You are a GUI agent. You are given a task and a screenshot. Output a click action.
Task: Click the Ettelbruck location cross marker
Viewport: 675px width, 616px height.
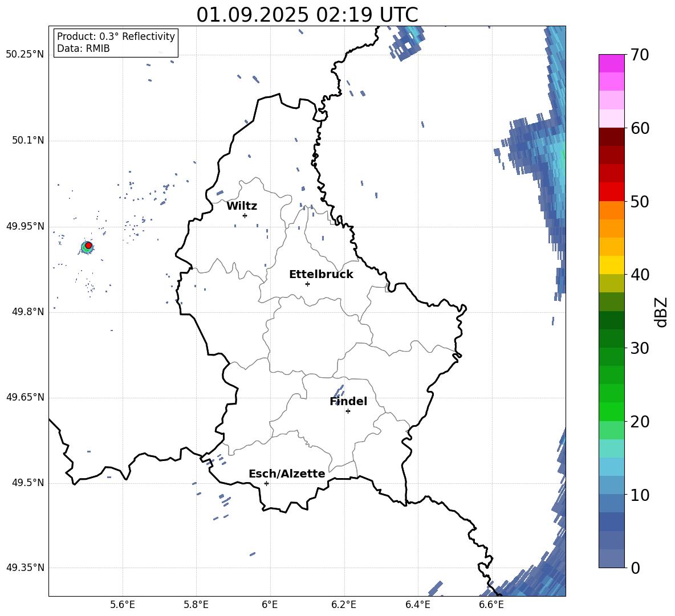307,284
